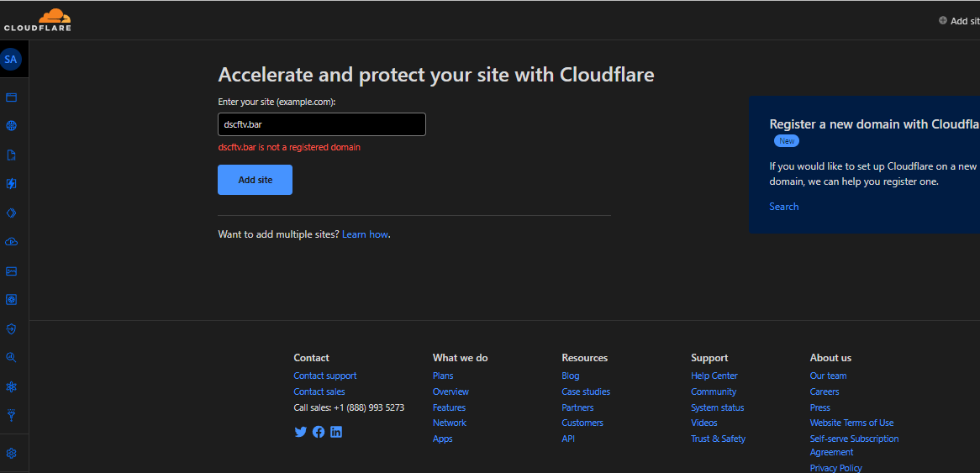
Task: Open Contact support link
Action: [325, 376]
